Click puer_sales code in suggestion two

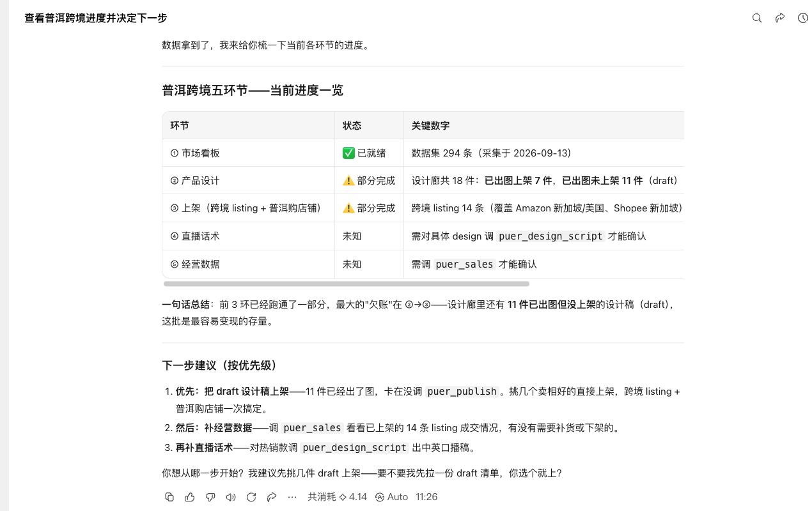coord(312,428)
